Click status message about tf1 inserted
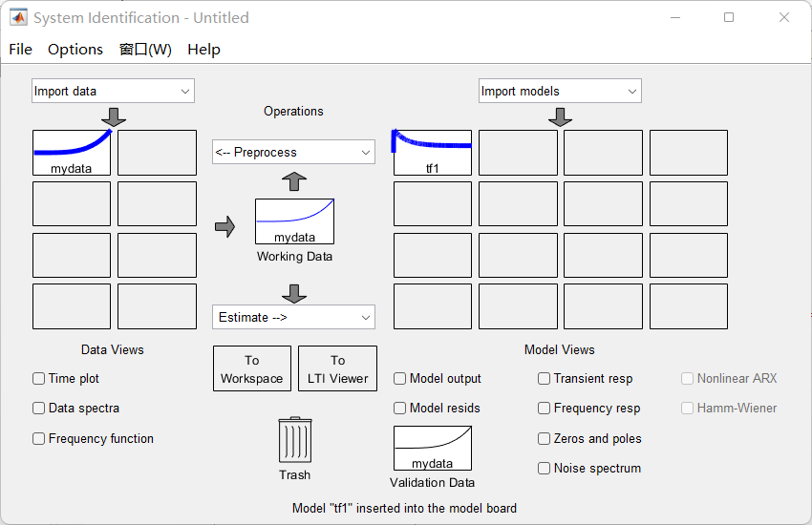 (404, 509)
